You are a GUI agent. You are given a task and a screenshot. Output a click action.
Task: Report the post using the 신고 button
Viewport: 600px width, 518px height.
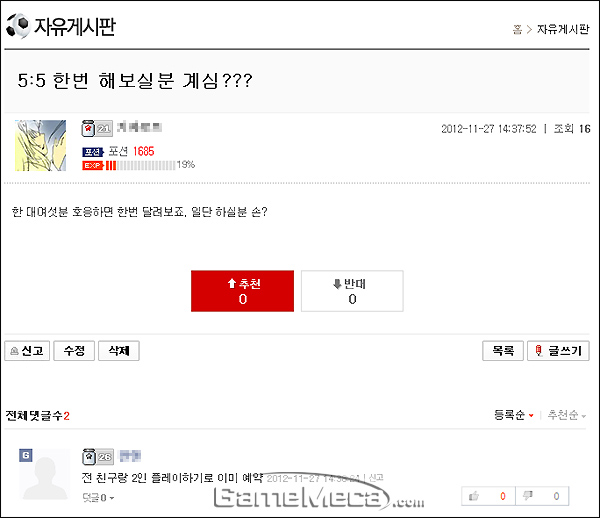(x=27, y=351)
